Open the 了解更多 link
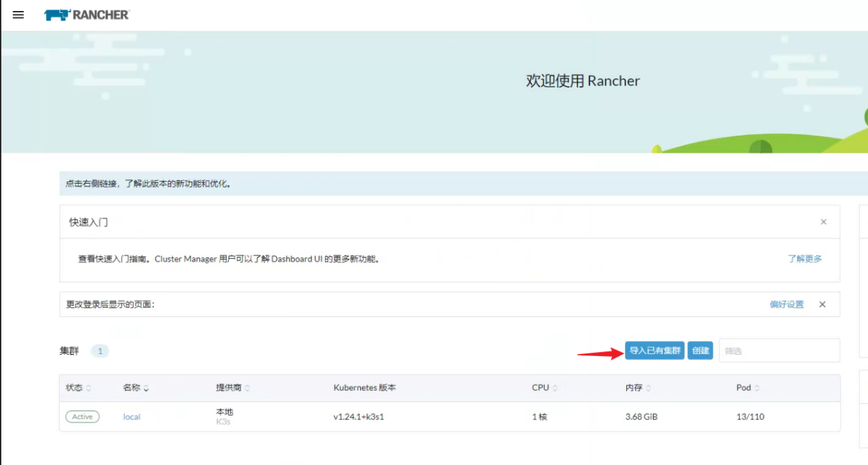The width and height of the screenshot is (868, 465). click(804, 259)
